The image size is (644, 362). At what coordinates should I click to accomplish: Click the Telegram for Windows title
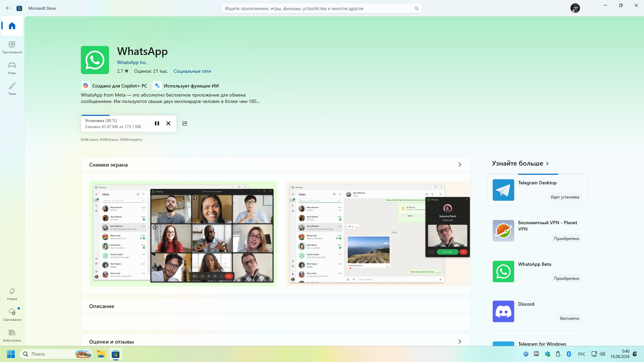pos(542,344)
